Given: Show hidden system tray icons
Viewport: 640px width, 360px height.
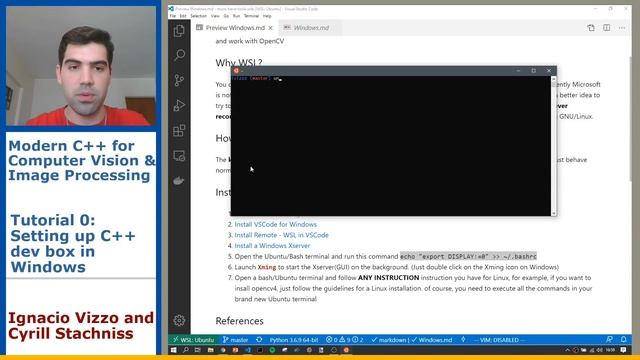Looking at the screenshot, I should 567,350.
